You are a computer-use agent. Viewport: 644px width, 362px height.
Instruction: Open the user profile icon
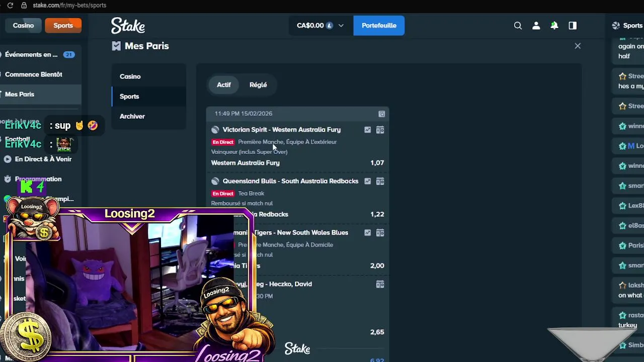pyautogui.click(x=536, y=26)
